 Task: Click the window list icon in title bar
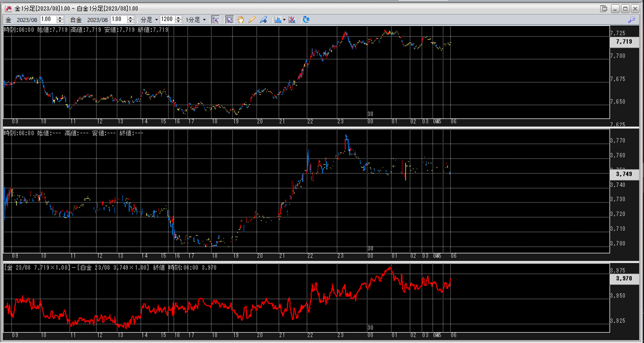click(x=603, y=9)
